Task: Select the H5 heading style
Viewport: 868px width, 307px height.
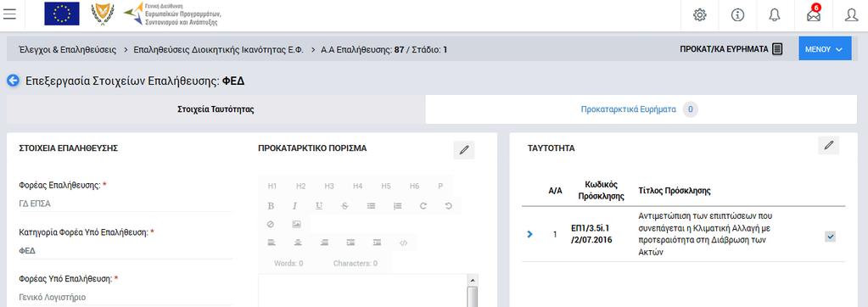Action: 386,187
